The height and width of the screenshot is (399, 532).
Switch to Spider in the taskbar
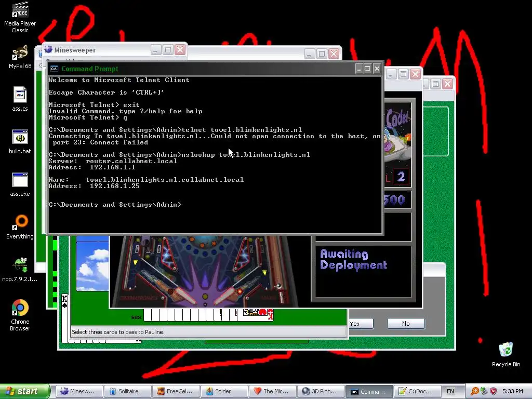tap(224, 391)
